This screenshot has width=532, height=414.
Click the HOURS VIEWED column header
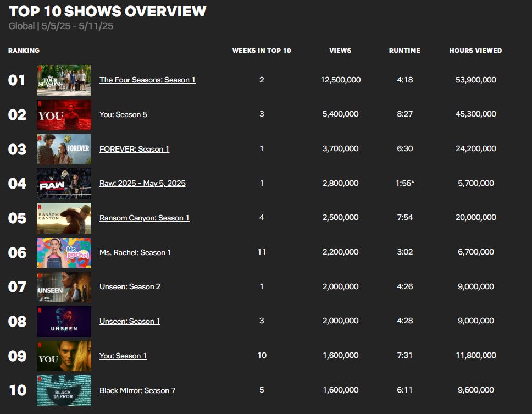pos(476,51)
